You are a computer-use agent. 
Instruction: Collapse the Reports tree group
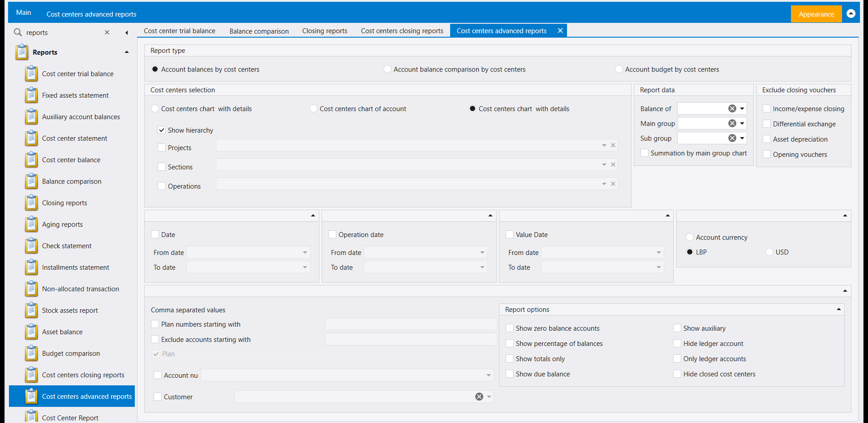pyautogui.click(x=127, y=52)
